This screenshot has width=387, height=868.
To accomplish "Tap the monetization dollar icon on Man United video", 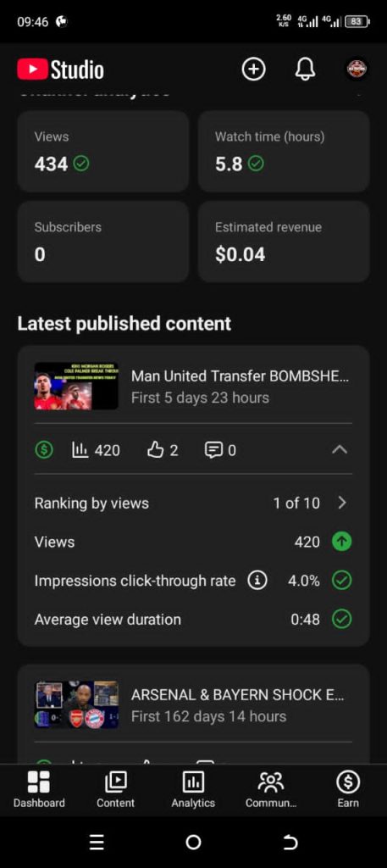I will (44, 450).
